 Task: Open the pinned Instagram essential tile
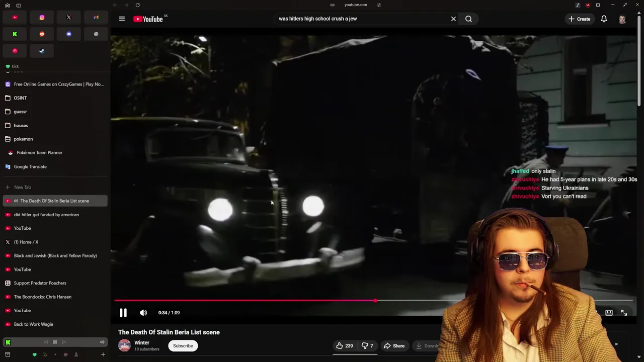(x=42, y=18)
